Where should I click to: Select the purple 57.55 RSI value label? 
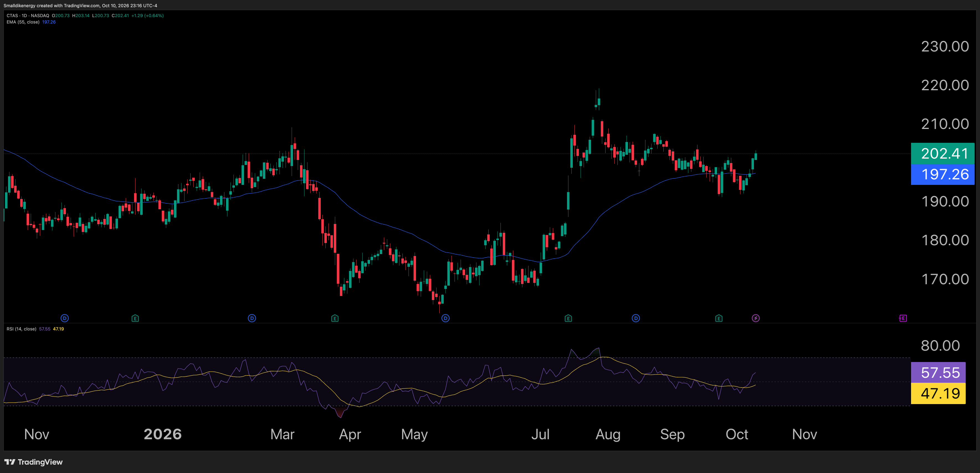(x=938, y=373)
